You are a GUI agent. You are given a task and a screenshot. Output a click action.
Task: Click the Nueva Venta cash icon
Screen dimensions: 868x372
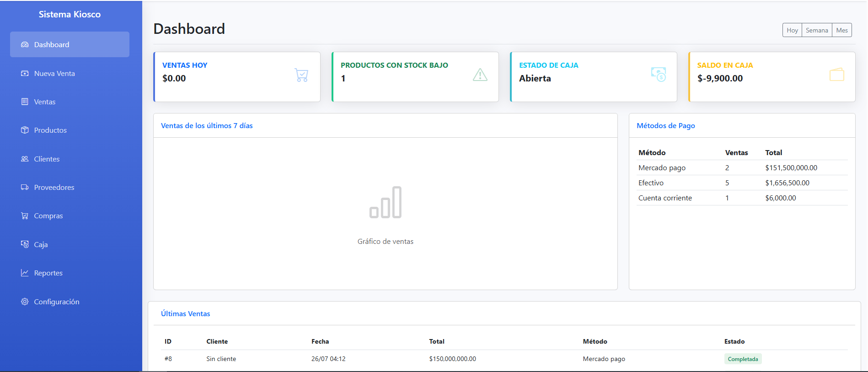tap(25, 73)
